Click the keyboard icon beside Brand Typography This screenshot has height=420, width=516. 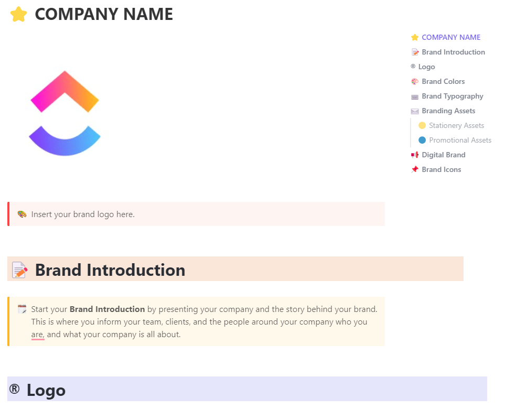point(415,96)
